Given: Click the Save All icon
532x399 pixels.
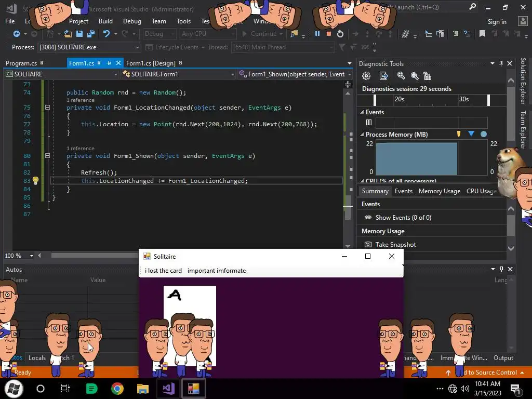Looking at the screenshot, I should pyautogui.click(x=90, y=34).
